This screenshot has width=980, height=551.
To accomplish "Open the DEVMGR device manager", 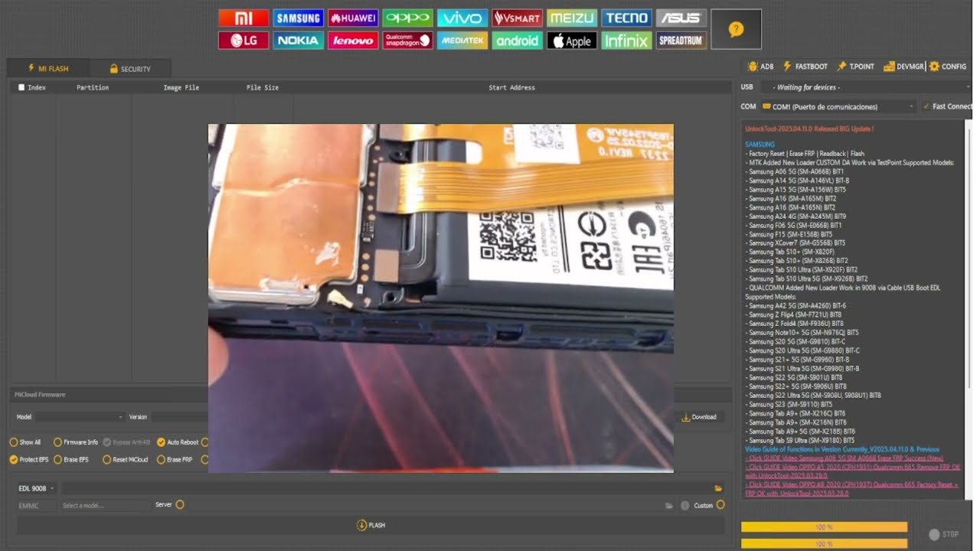I will coord(903,67).
